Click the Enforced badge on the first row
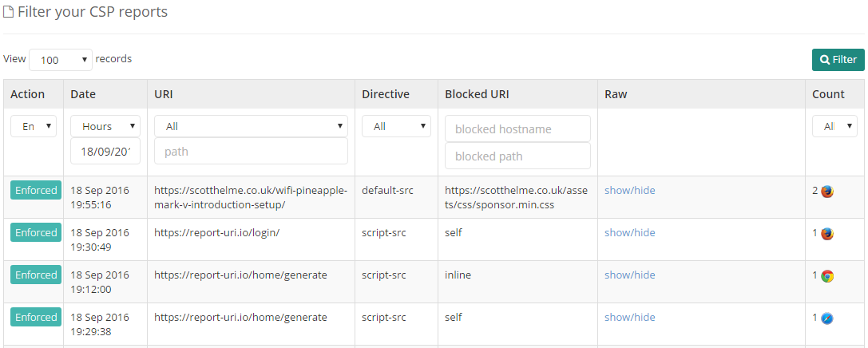Viewport: 868px width, 348px height. 36,191
